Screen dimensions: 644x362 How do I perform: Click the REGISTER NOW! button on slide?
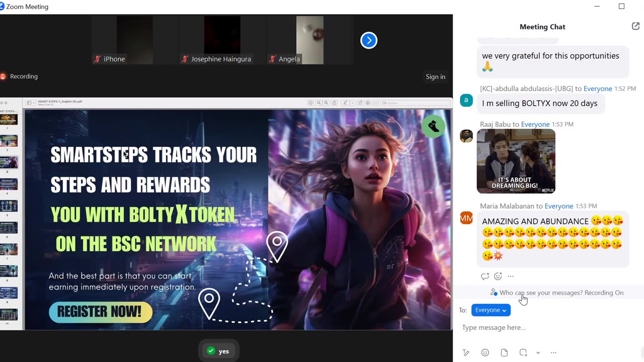point(101,312)
